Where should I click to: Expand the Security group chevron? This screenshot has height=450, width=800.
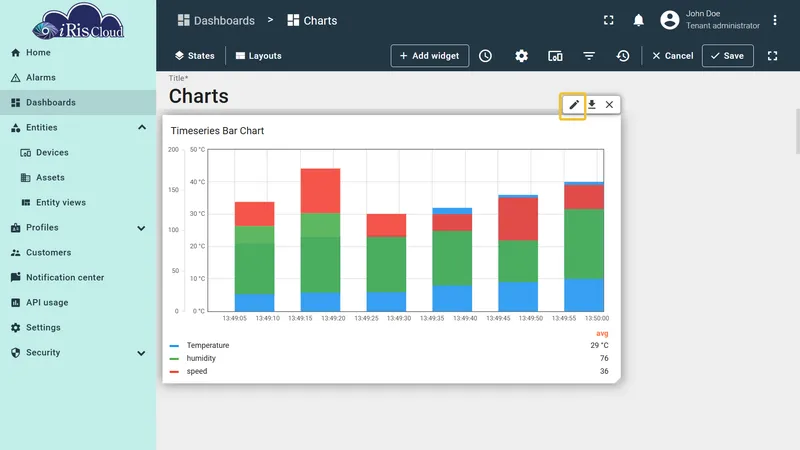[141, 353]
